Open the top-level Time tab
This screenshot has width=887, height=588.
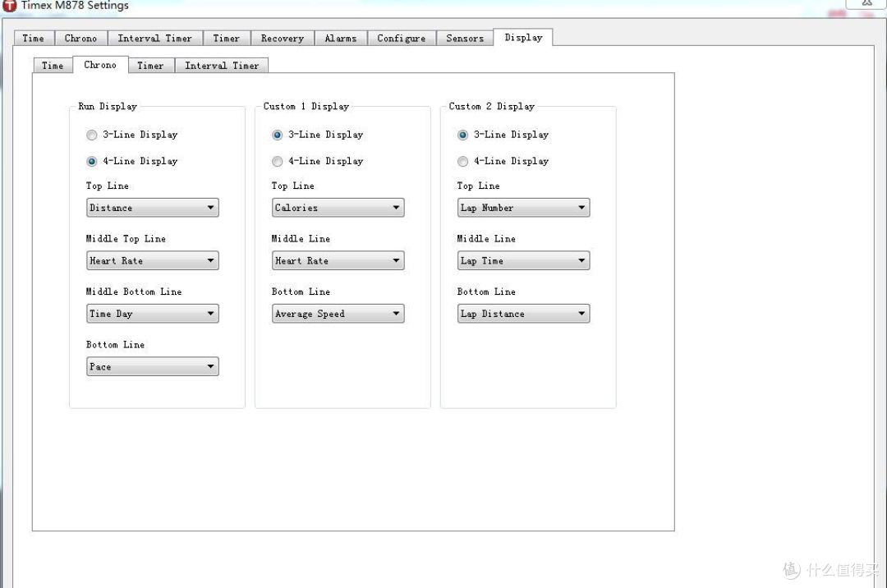(x=34, y=39)
